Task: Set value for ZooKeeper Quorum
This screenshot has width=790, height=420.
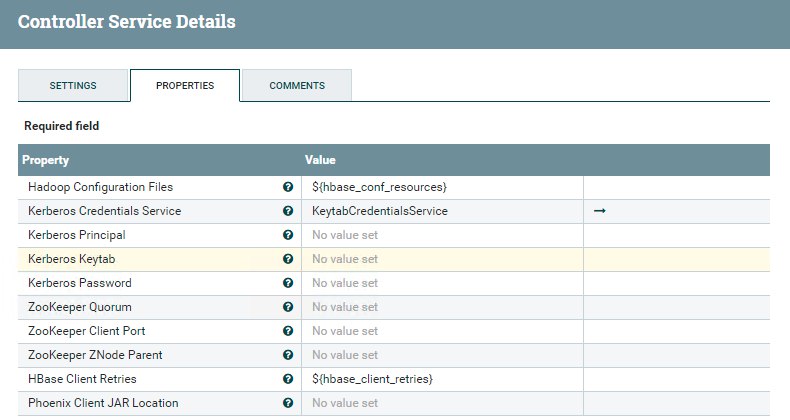Action: pos(442,307)
